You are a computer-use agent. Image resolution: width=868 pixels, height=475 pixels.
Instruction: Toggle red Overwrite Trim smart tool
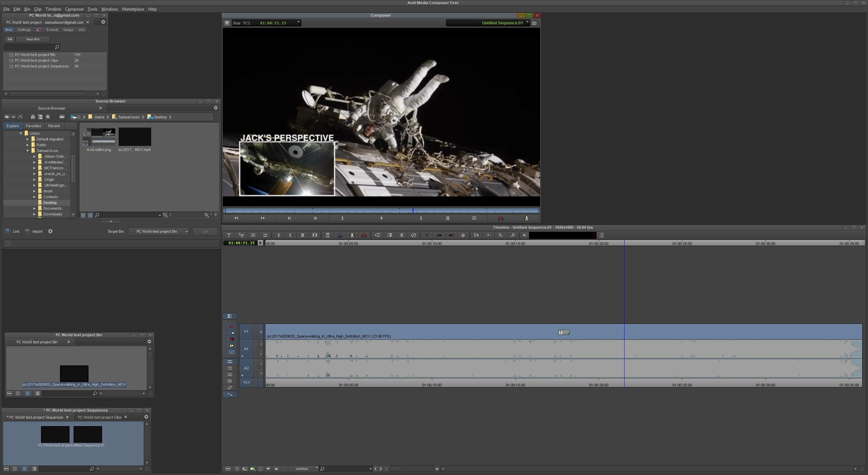click(x=232, y=339)
